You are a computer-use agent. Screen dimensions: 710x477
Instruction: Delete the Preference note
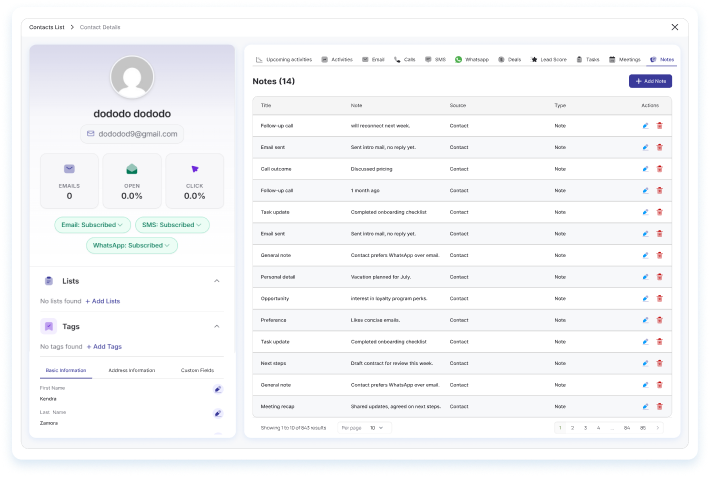pos(659,320)
